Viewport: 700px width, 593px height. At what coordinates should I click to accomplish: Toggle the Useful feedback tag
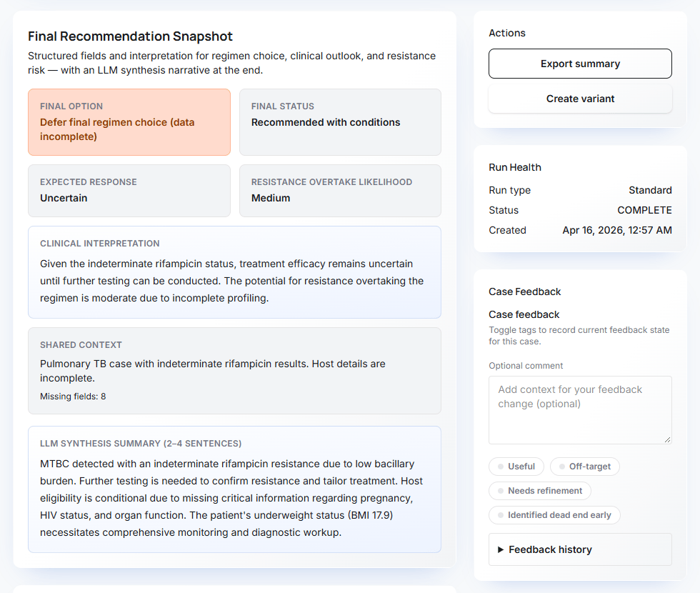[x=516, y=466]
